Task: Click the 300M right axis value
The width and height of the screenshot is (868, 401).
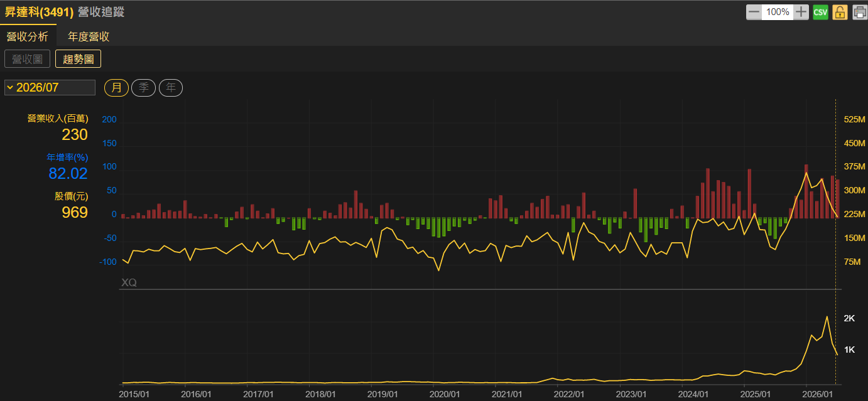Action: pos(855,190)
